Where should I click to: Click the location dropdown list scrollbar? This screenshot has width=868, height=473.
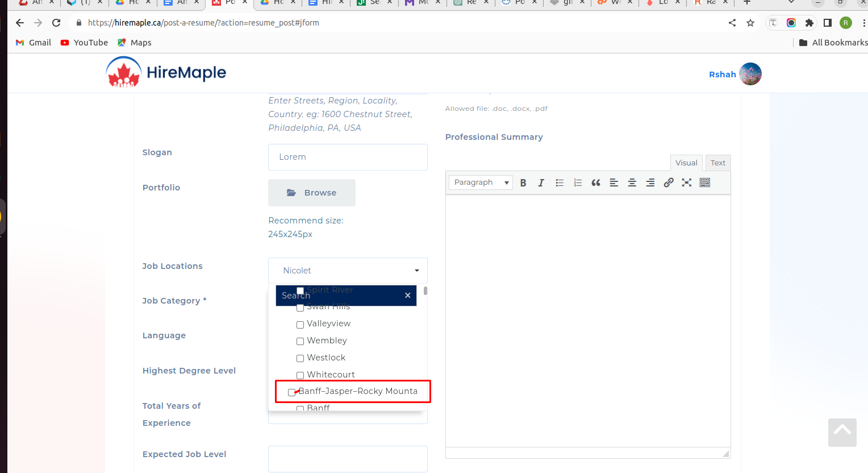pyautogui.click(x=425, y=291)
